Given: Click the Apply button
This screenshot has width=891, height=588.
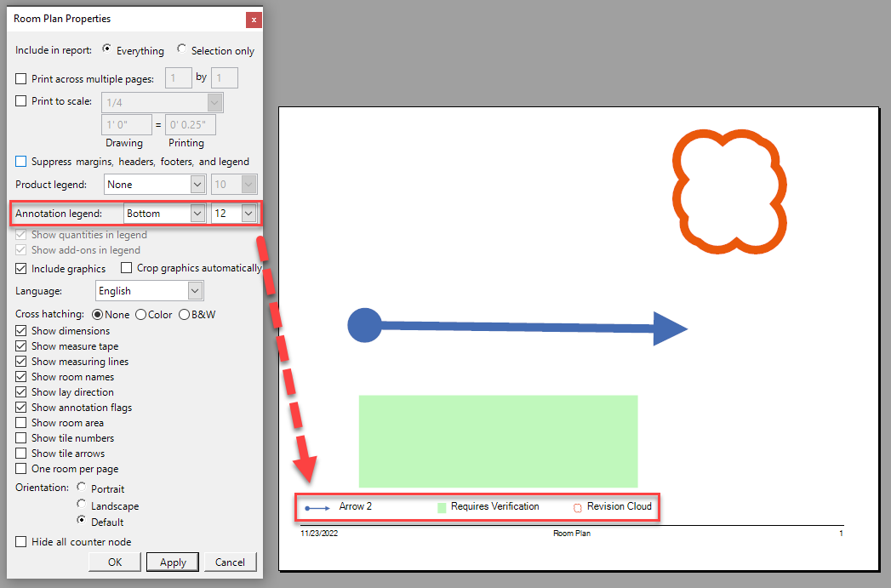Looking at the screenshot, I should click(172, 562).
